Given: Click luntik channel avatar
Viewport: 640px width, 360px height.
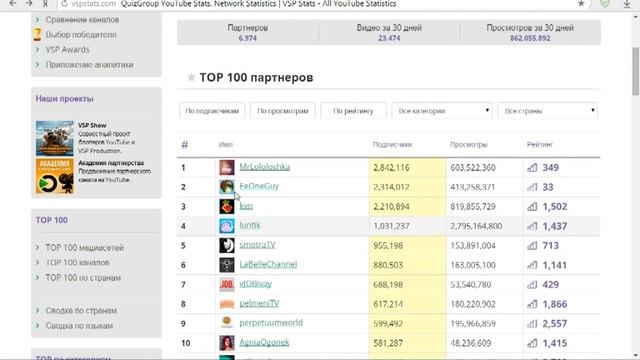Looking at the screenshot, I should [227, 226].
